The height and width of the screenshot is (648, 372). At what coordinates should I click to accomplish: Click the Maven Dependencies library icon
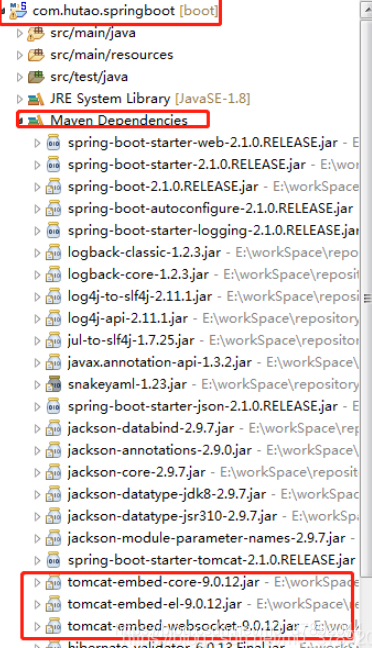pyautogui.click(x=36, y=121)
